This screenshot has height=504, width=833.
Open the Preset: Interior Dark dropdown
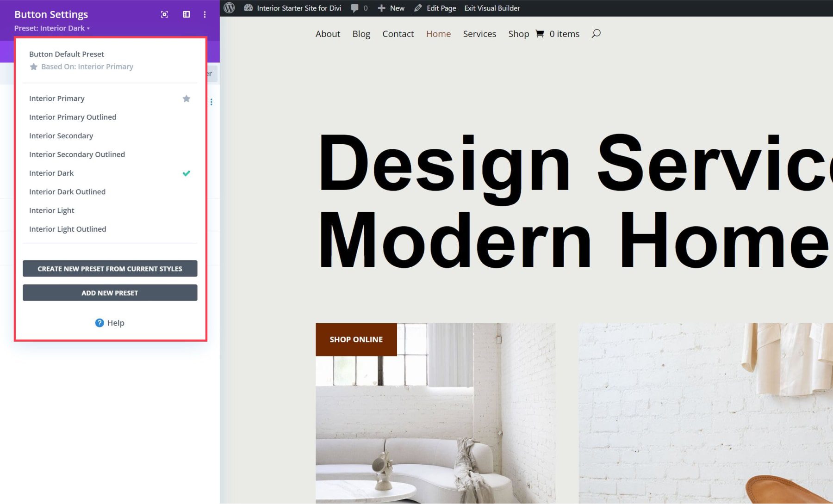coord(52,28)
